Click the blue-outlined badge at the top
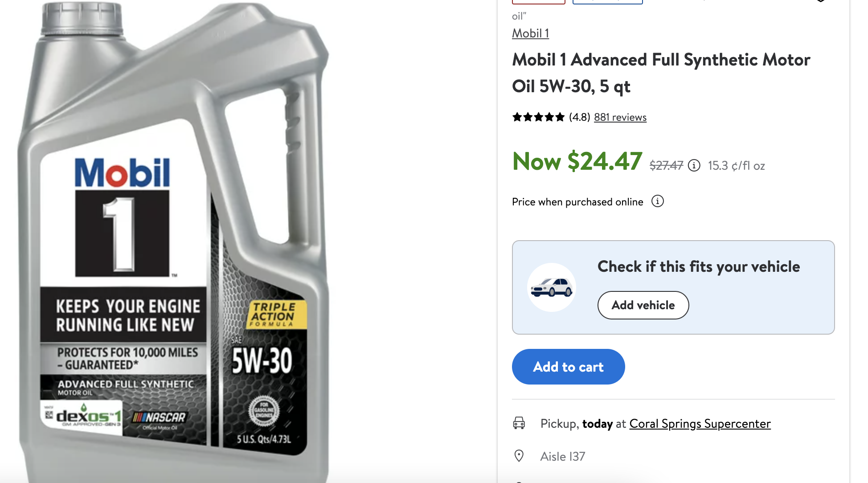The image size is (868, 483). [x=607, y=2]
